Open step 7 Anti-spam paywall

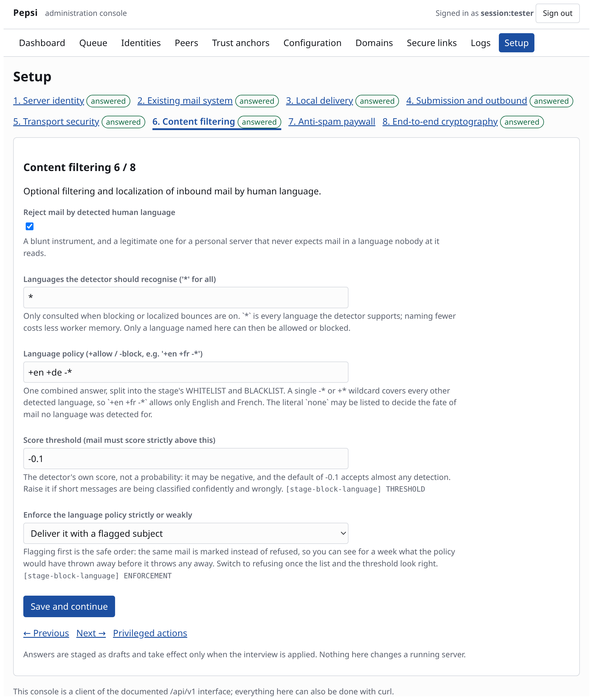pos(331,122)
